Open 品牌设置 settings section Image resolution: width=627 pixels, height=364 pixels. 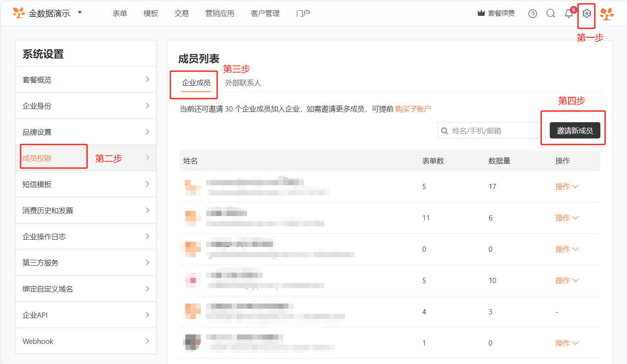click(x=86, y=132)
